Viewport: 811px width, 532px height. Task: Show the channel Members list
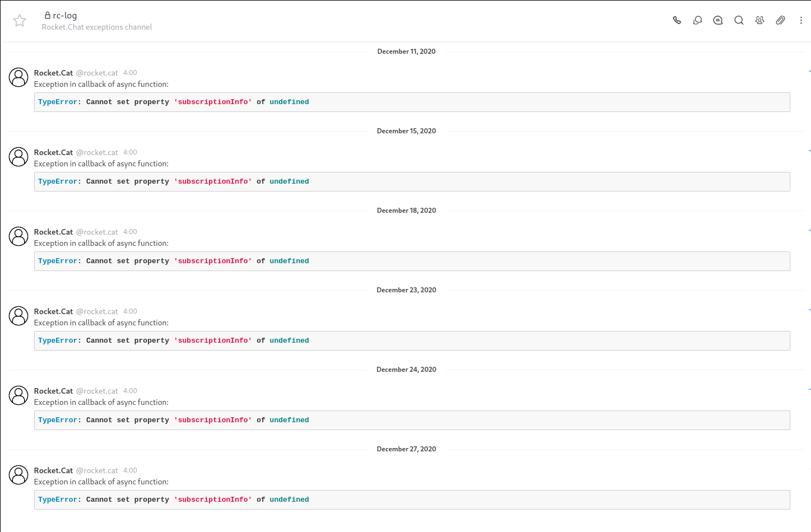pyautogui.click(x=759, y=20)
